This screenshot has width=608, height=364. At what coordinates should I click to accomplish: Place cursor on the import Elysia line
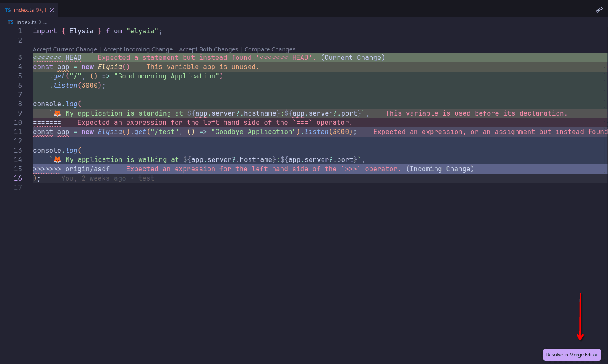point(97,31)
